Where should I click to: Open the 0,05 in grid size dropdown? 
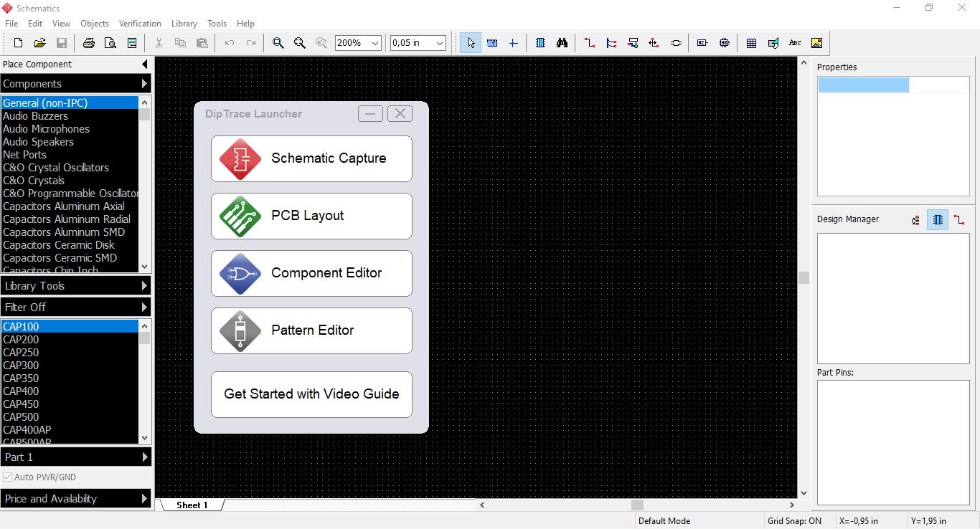[x=440, y=43]
